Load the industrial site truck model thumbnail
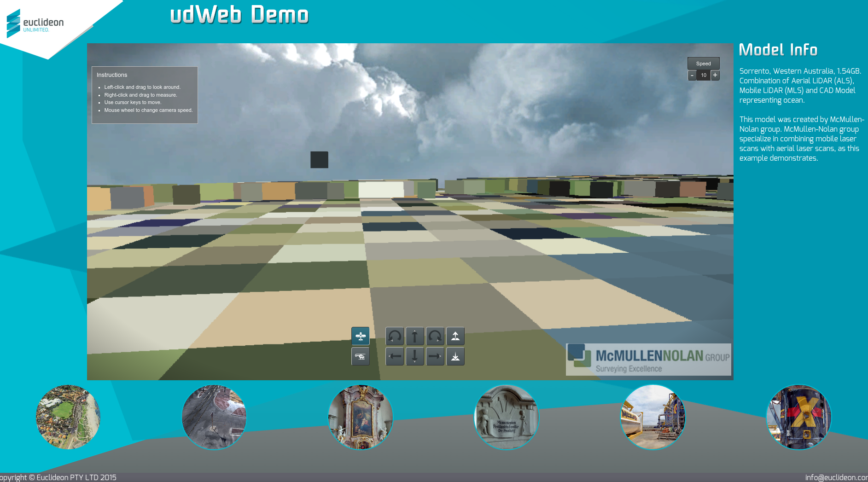 653,417
